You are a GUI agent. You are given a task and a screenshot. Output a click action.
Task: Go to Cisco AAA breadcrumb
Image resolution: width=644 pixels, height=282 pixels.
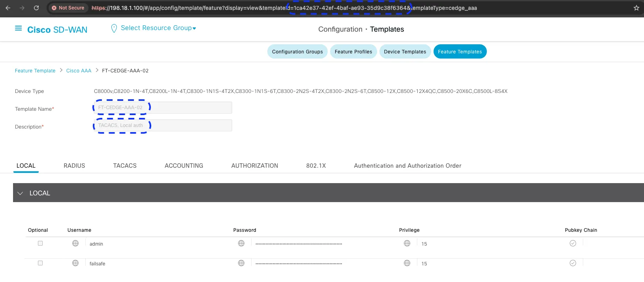(79, 71)
